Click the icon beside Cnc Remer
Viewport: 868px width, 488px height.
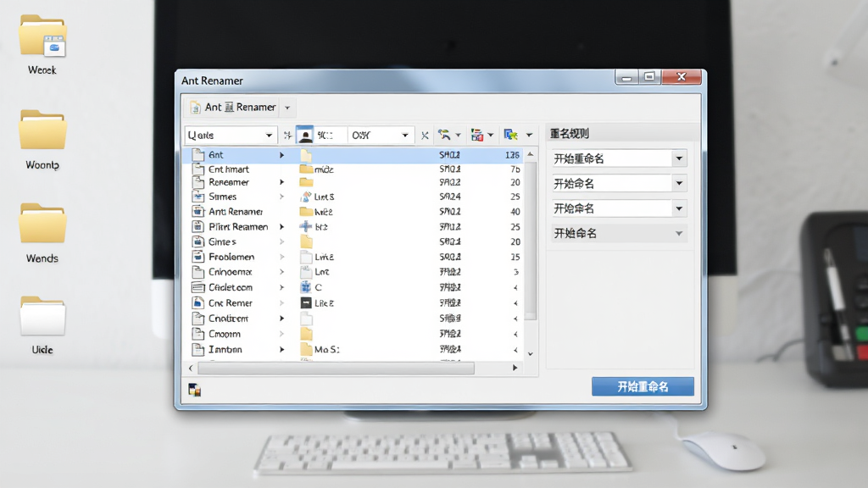point(198,303)
